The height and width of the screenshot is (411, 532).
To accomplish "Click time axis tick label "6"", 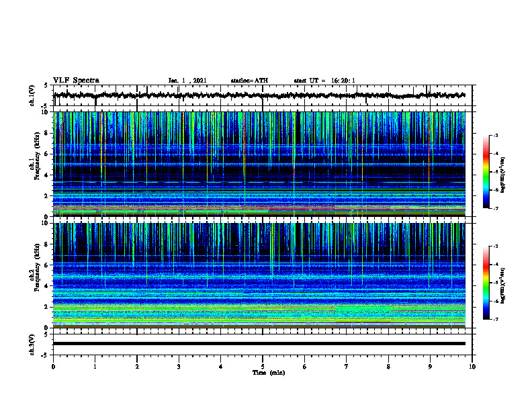I will [305, 367].
